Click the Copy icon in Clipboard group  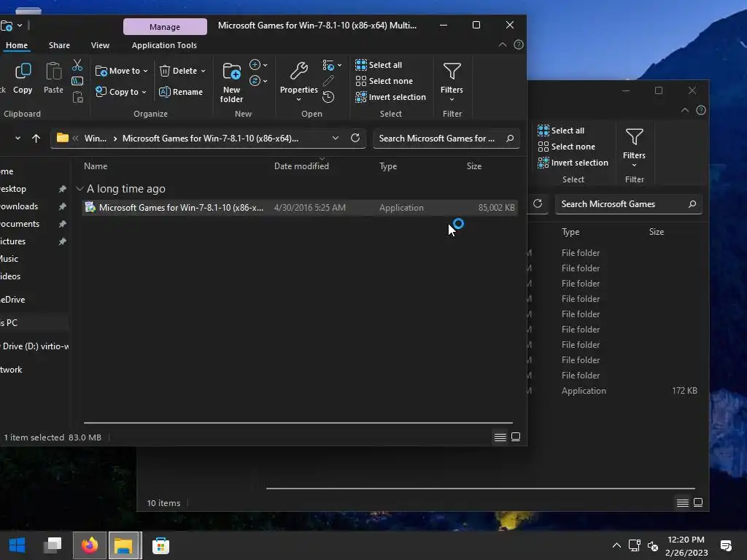click(23, 71)
